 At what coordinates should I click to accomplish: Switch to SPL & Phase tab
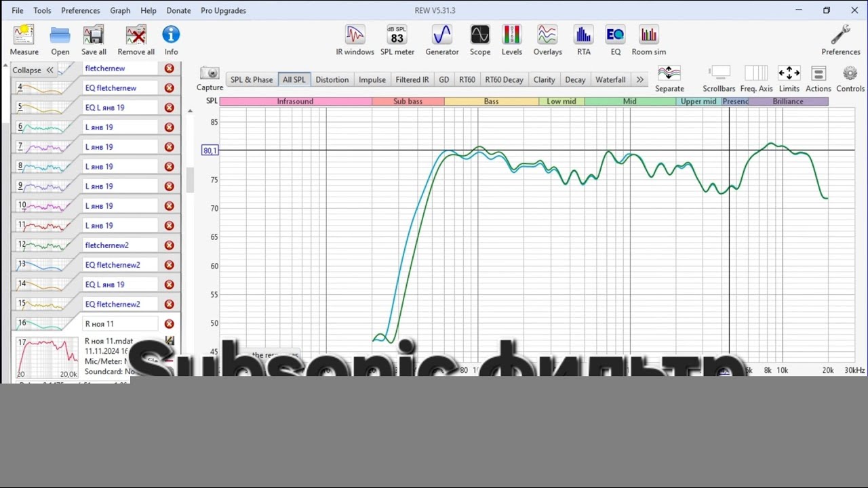coord(252,79)
